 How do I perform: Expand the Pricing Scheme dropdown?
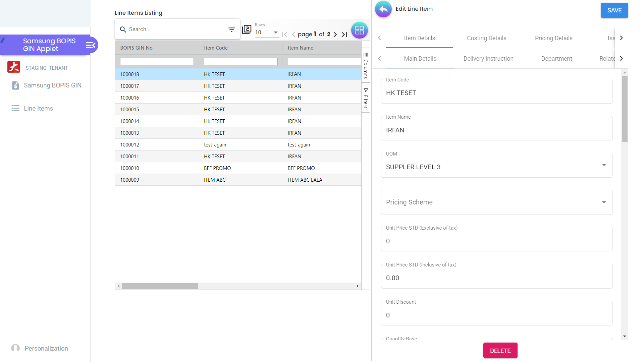pos(604,202)
